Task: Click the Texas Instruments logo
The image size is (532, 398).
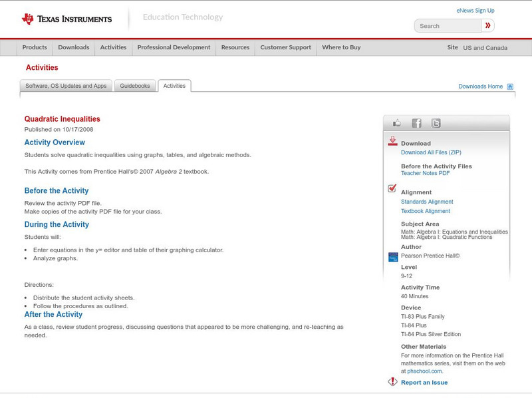Action: (66, 19)
